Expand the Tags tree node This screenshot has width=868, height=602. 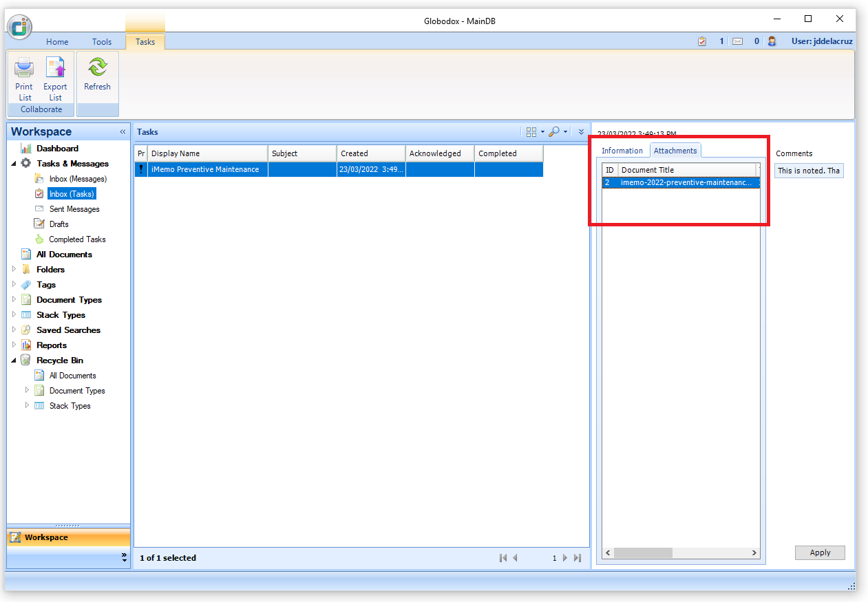tap(14, 285)
